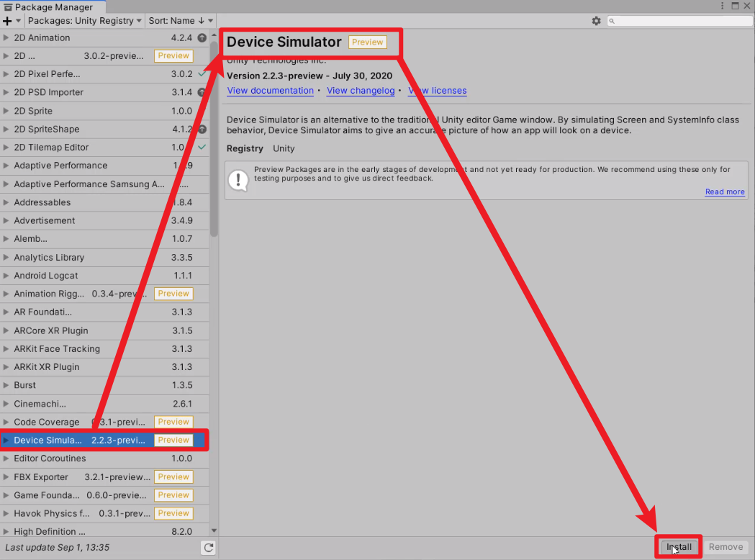Image resolution: width=755 pixels, height=560 pixels.
Task: Expand the Addressables package arrow
Action: pos(6,202)
